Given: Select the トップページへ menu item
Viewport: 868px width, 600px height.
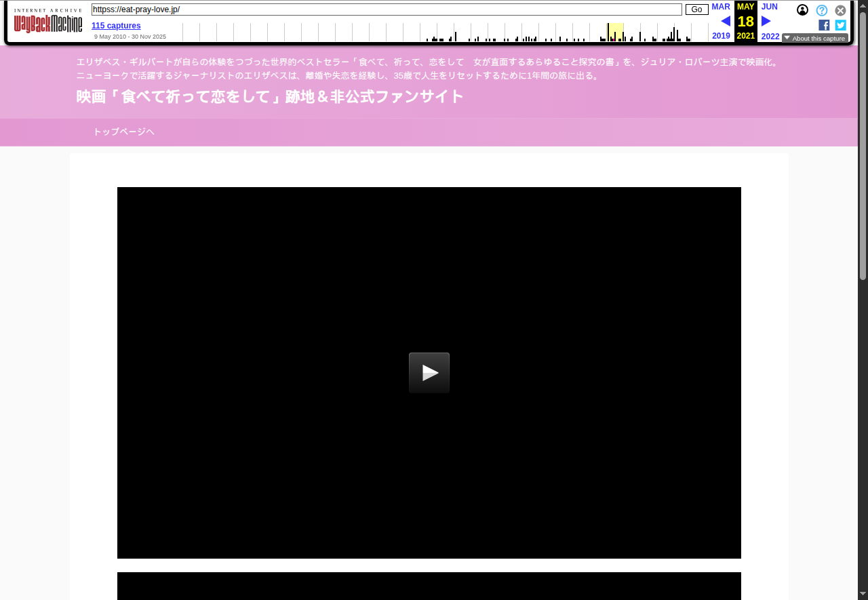Looking at the screenshot, I should (123, 132).
